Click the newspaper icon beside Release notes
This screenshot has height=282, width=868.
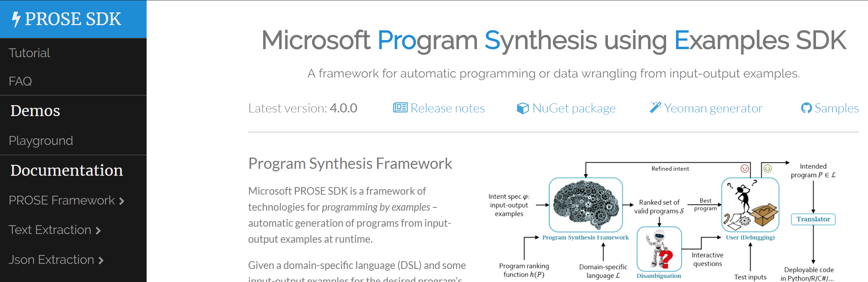click(400, 108)
